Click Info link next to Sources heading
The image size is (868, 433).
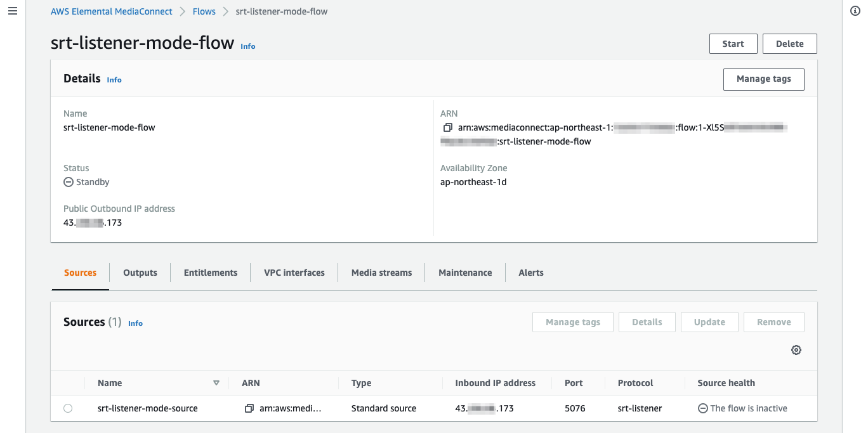tap(135, 323)
